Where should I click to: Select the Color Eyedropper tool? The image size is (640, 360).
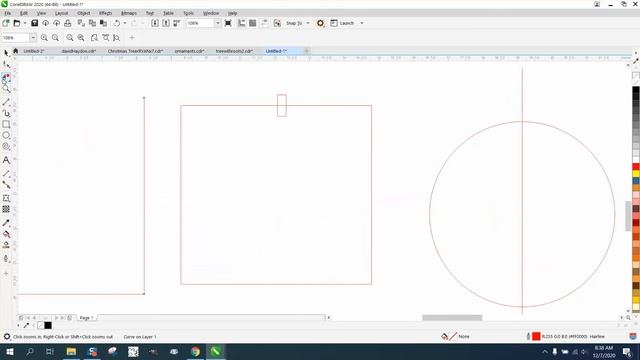pos(6,223)
